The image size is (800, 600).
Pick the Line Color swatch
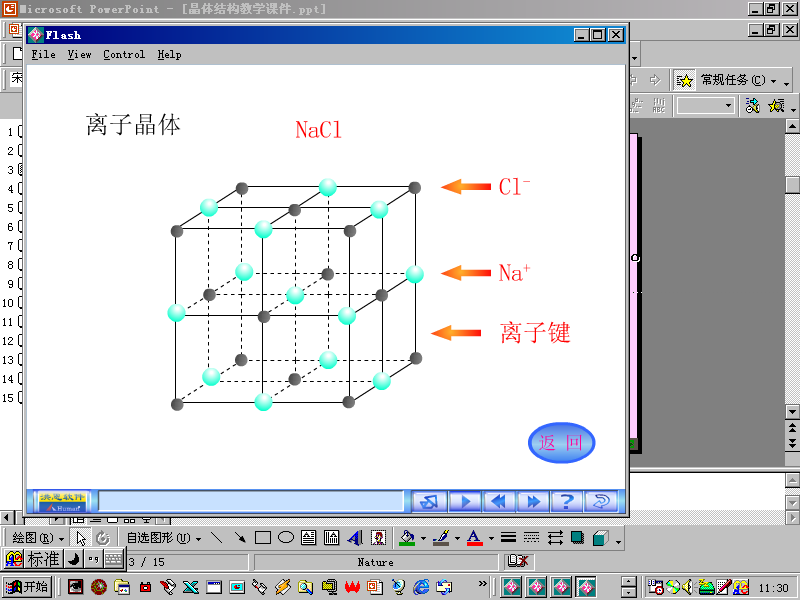(x=442, y=537)
